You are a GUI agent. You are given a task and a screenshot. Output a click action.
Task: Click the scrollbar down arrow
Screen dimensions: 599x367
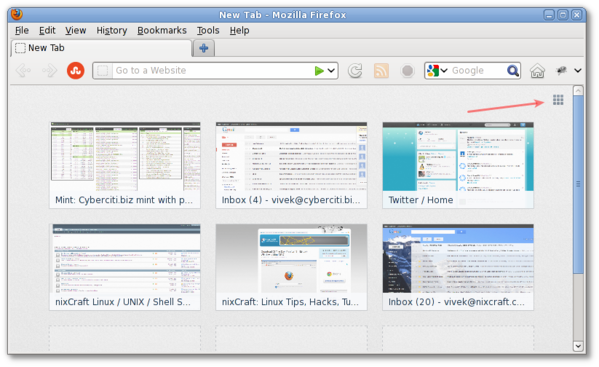point(578,346)
